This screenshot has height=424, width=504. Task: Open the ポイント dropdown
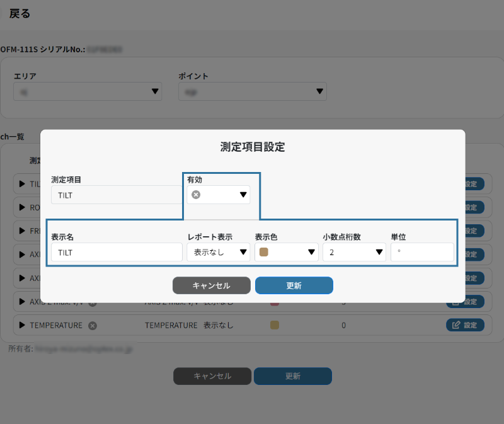point(253,91)
